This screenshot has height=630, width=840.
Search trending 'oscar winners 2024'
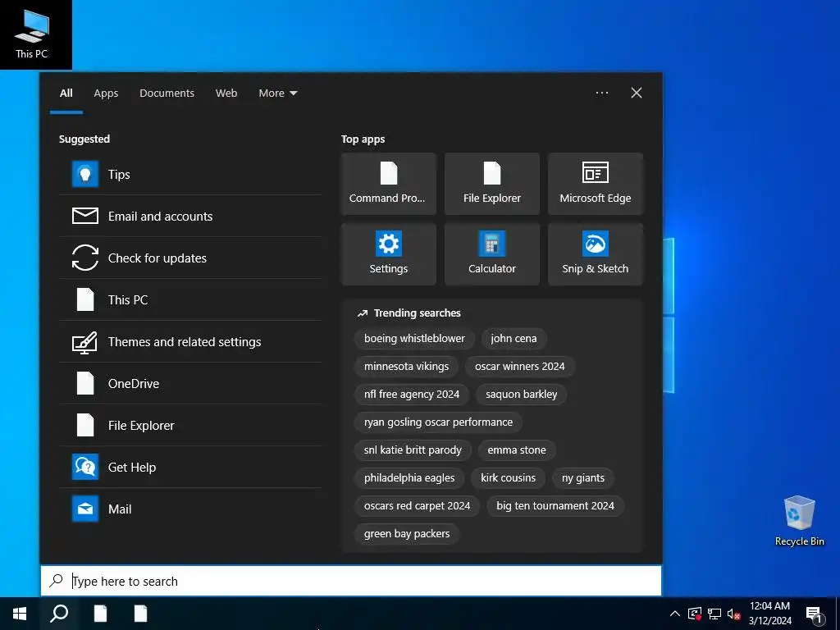point(519,367)
